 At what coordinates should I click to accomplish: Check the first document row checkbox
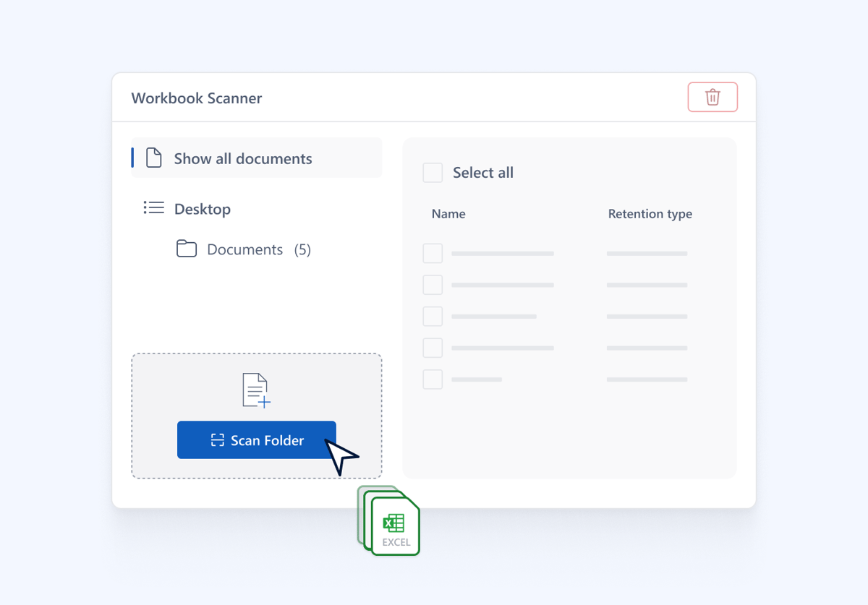point(433,253)
